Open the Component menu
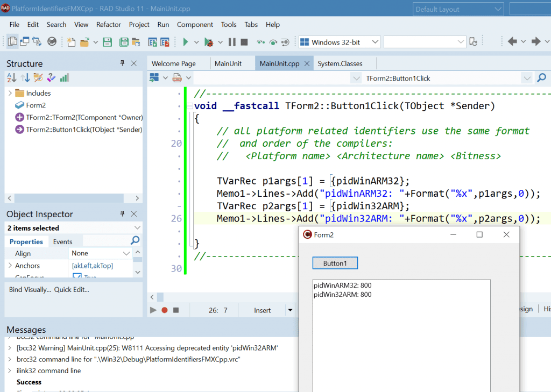This screenshot has width=551, height=392. point(195,25)
